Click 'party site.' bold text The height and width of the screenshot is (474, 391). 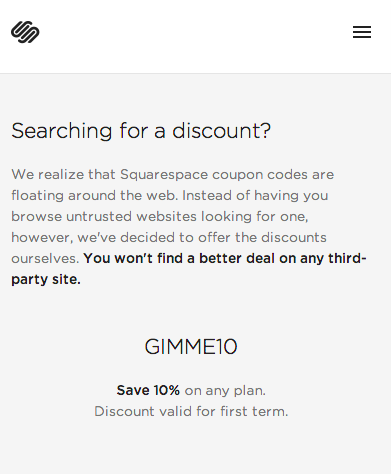46,279
